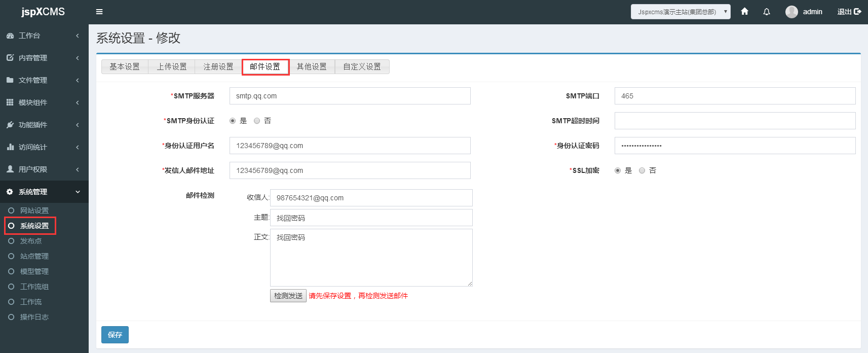The height and width of the screenshot is (353, 868).
Task: Click the 内容管理 edit icon
Action: (x=10, y=58)
